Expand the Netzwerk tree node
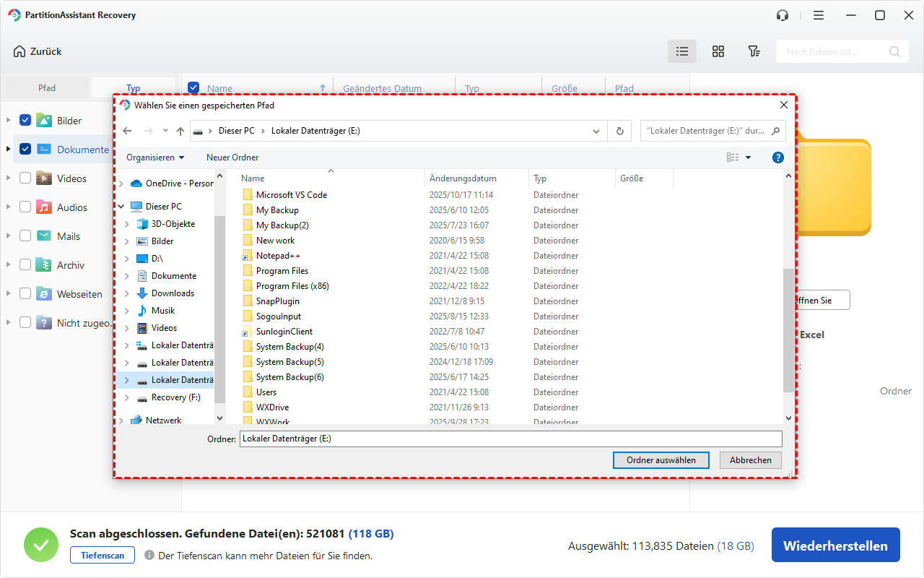This screenshot has width=924, height=578. tap(121, 420)
